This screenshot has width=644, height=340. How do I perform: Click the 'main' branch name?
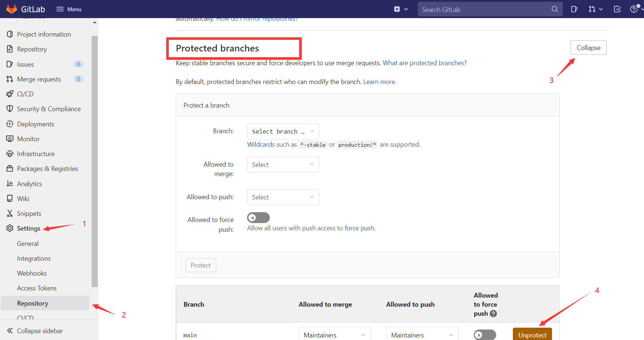tap(190, 335)
